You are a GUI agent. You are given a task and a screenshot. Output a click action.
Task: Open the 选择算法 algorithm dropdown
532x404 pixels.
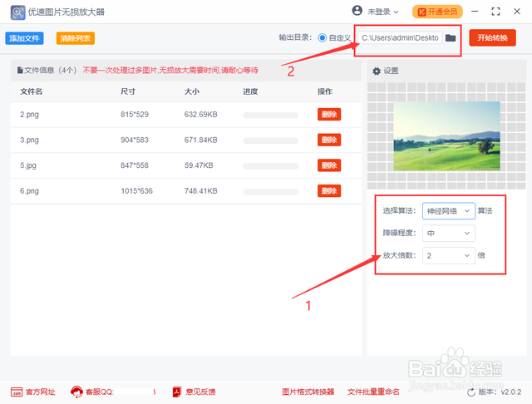449,211
